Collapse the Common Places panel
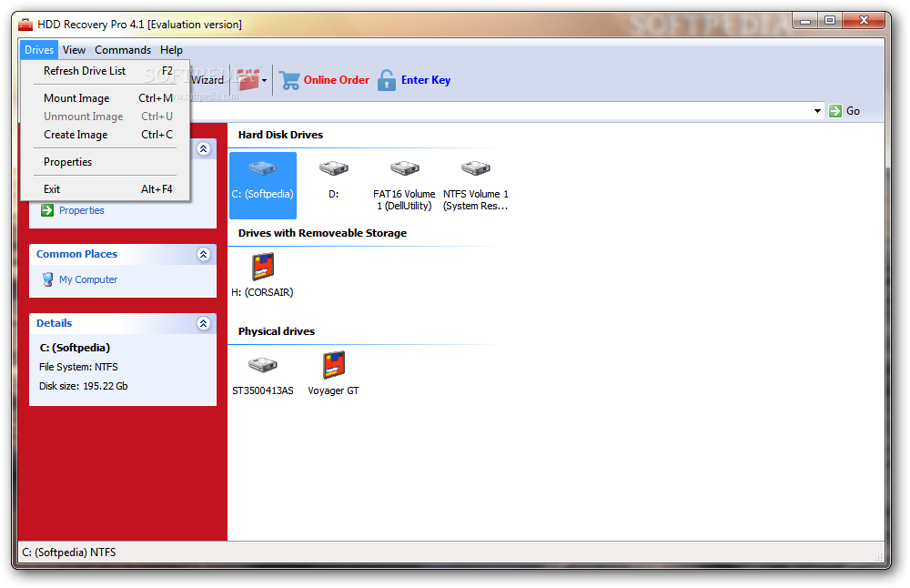Image resolution: width=910 pixels, height=588 pixels. click(x=203, y=254)
